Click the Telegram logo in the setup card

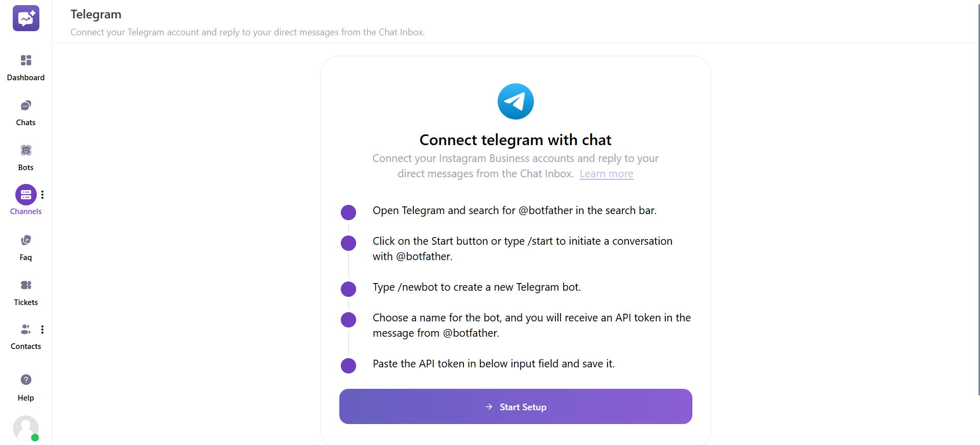click(x=515, y=101)
